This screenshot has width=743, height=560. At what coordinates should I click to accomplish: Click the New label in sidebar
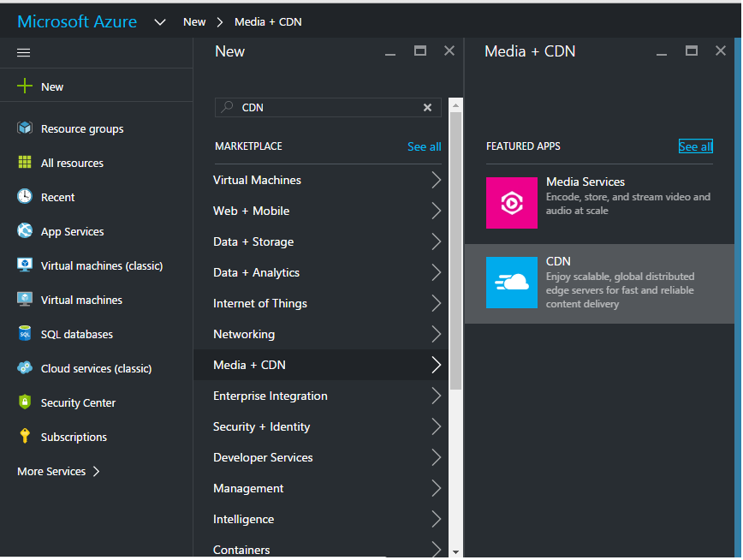[x=52, y=86]
